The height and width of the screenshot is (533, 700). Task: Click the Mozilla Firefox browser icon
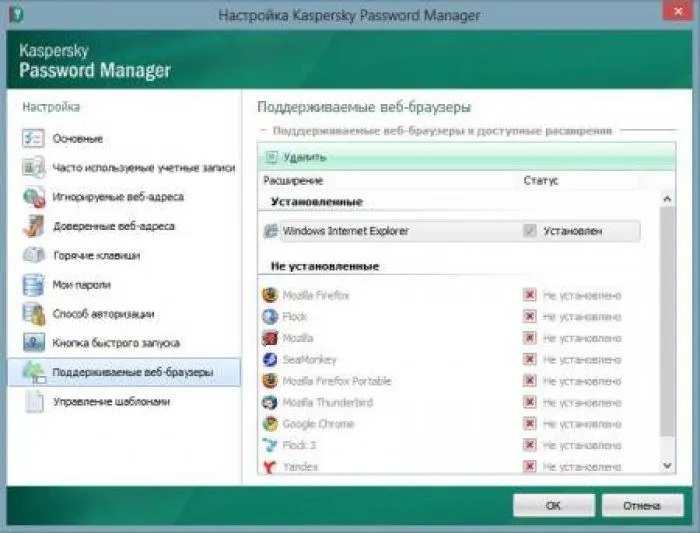point(270,295)
